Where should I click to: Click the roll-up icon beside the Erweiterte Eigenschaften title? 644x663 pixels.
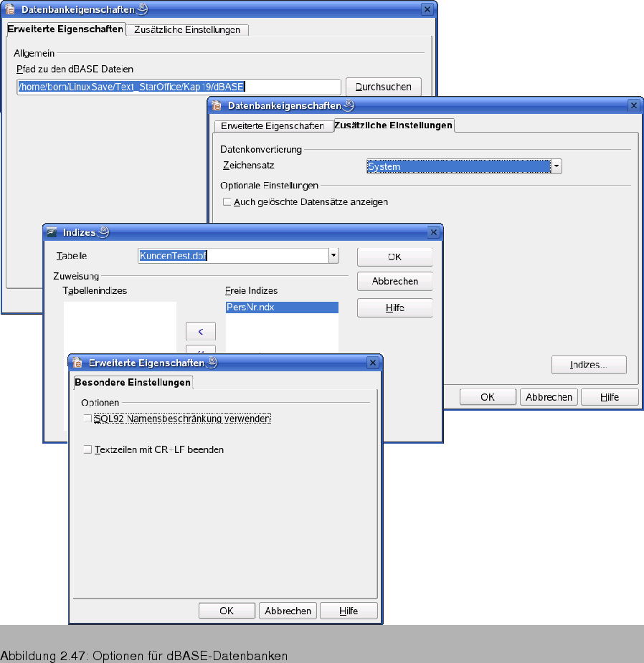tap(212, 363)
